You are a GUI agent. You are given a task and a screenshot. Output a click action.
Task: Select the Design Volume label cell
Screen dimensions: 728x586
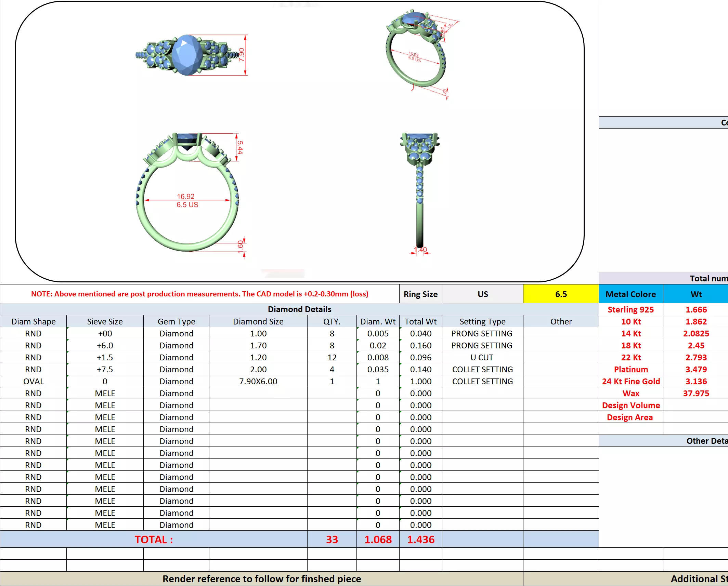tap(630, 405)
